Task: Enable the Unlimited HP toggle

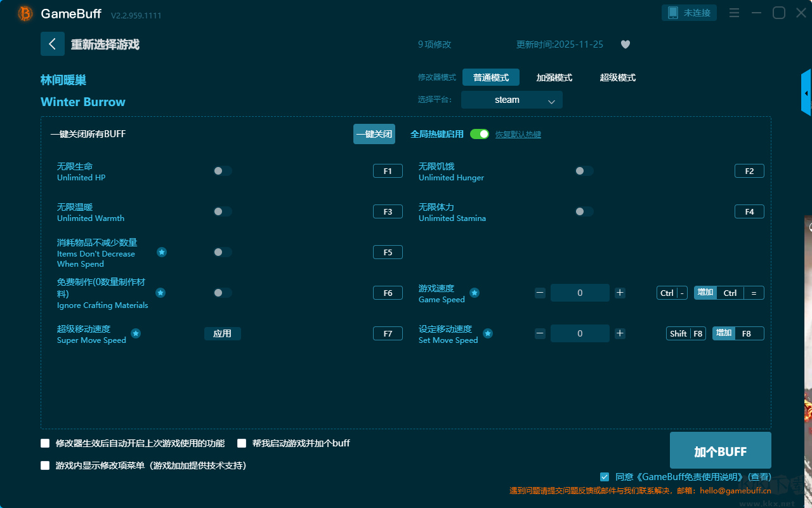Action: pos(222,171)
